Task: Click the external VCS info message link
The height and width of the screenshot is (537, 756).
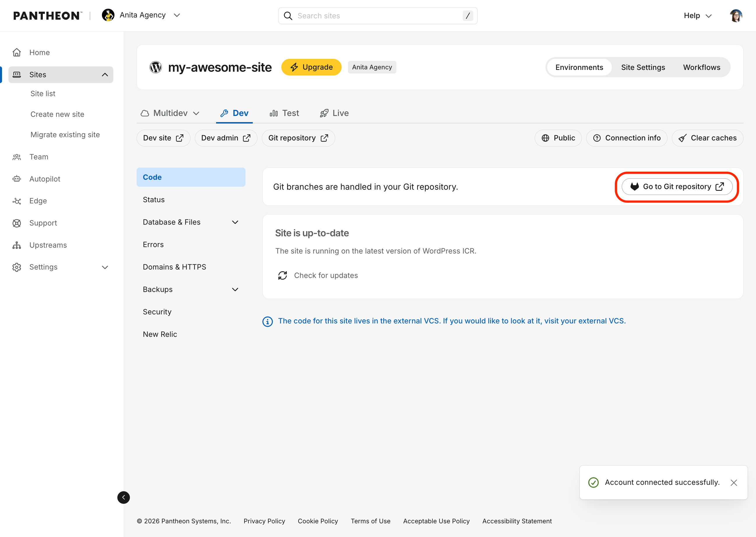Action: pyautogui.click(x=452, y=321)
